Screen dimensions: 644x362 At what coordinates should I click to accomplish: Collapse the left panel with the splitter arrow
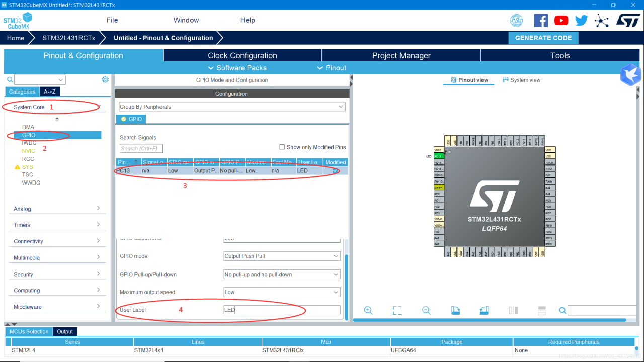[x=351, y=77]
